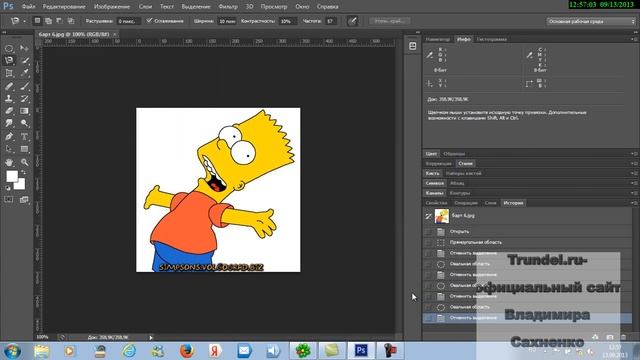Launch Firefox from the taskbar
The width and height of the screenshot is (640, 360).
pyautogui.click(x=187, y=351)
